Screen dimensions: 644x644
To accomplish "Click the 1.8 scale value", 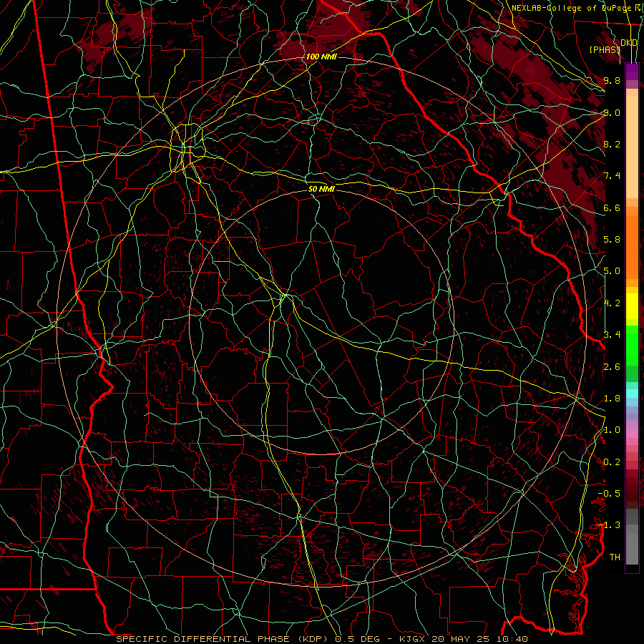I will coord(612,399).
